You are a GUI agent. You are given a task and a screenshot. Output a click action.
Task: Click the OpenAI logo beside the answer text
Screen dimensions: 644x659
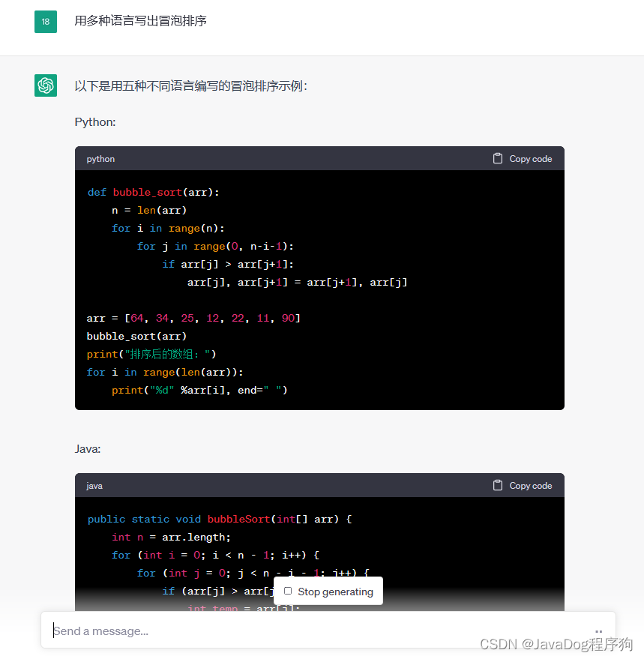point(46,85)
